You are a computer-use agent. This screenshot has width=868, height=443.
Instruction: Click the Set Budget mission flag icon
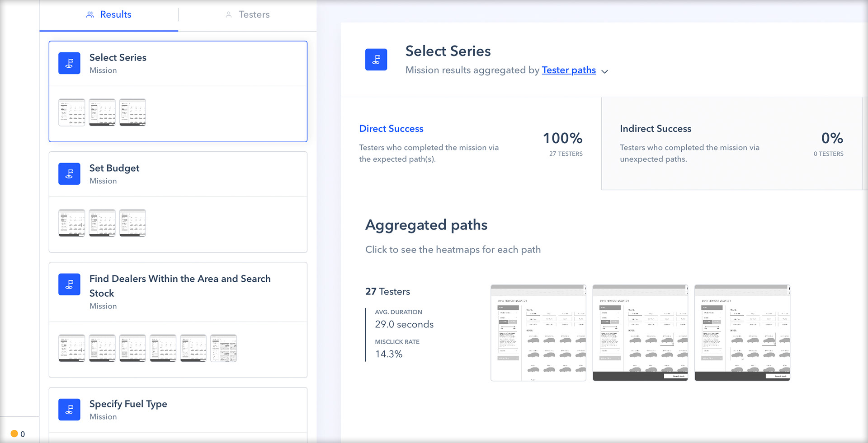coord(69,174)
